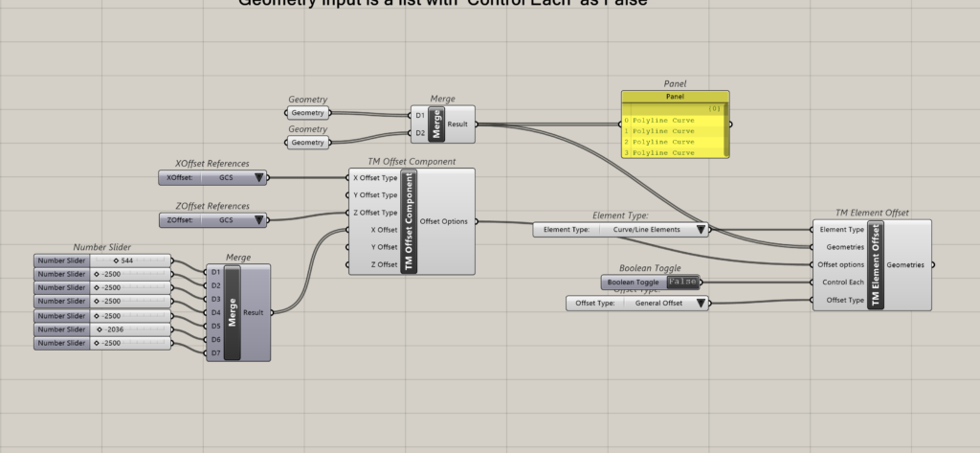Click the Offset Options output on TM Offset

[x=444, y=222]
